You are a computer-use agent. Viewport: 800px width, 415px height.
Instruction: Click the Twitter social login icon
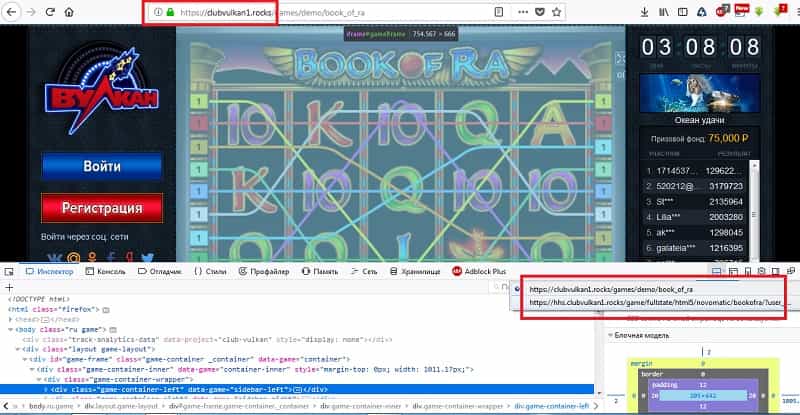pos(148,258)
